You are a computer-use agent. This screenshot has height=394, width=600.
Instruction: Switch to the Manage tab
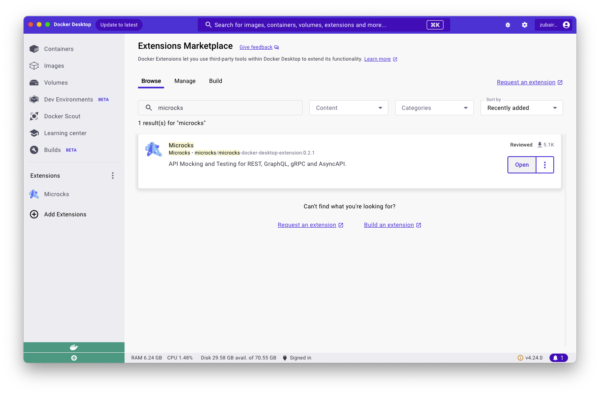tap(185, 81)
